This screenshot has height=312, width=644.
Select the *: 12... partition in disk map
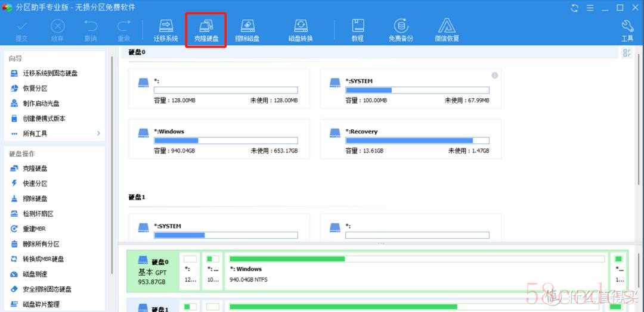(190, 272)
